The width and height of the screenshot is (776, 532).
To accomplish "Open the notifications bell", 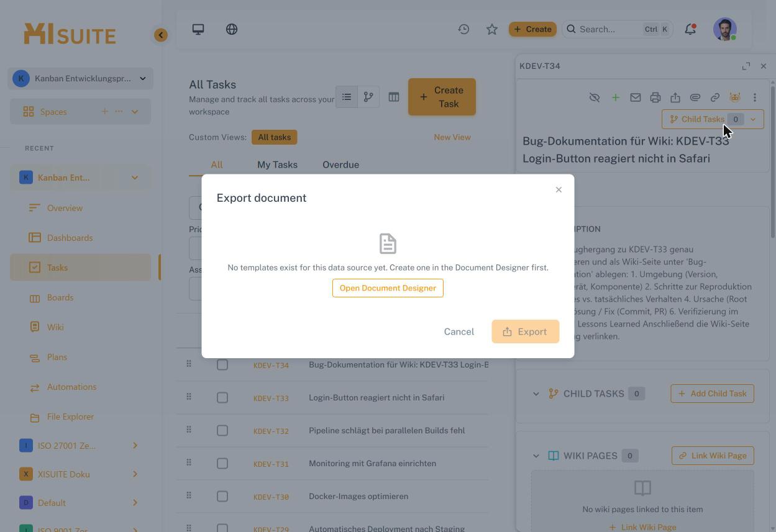I will click(690, 29).
